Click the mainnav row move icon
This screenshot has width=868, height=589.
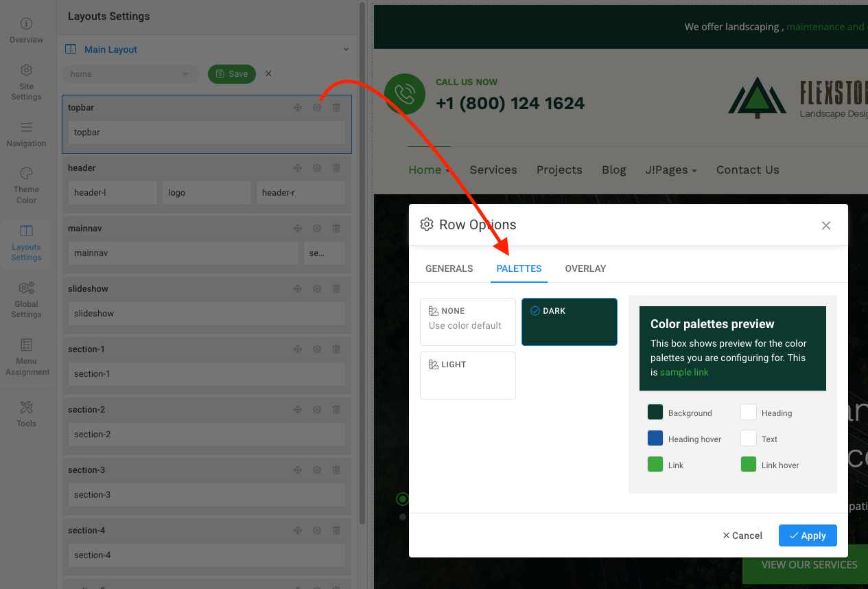298,229
